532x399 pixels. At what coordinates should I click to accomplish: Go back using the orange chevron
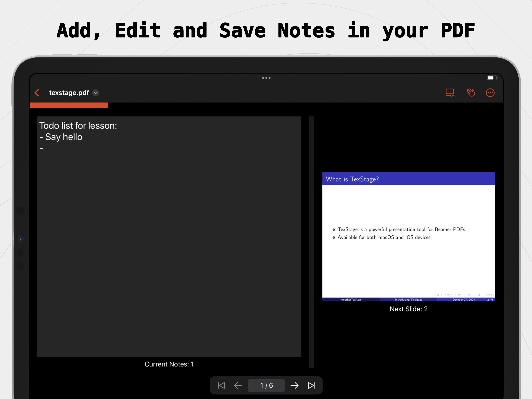point(37,93)
